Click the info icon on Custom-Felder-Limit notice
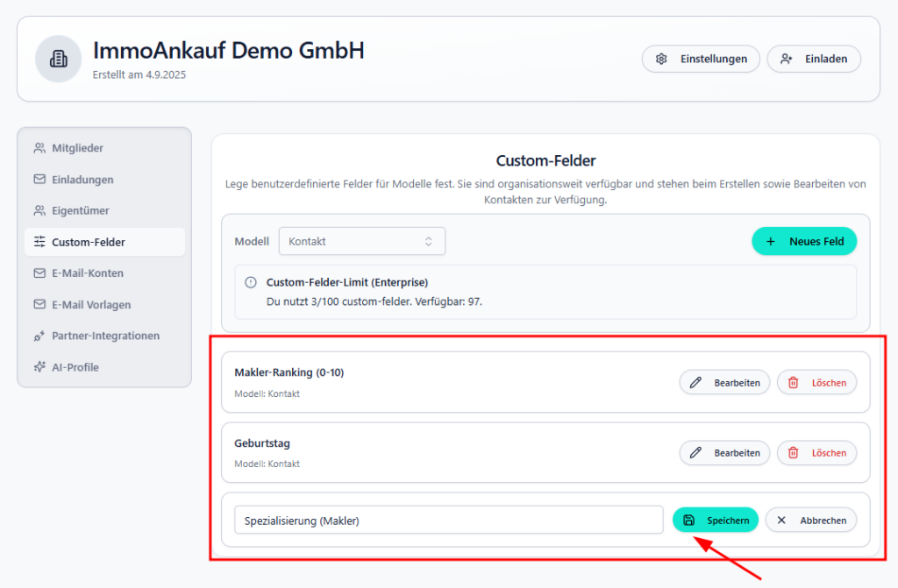This screenshot has height=588, width=898. [x=250, y=282]
